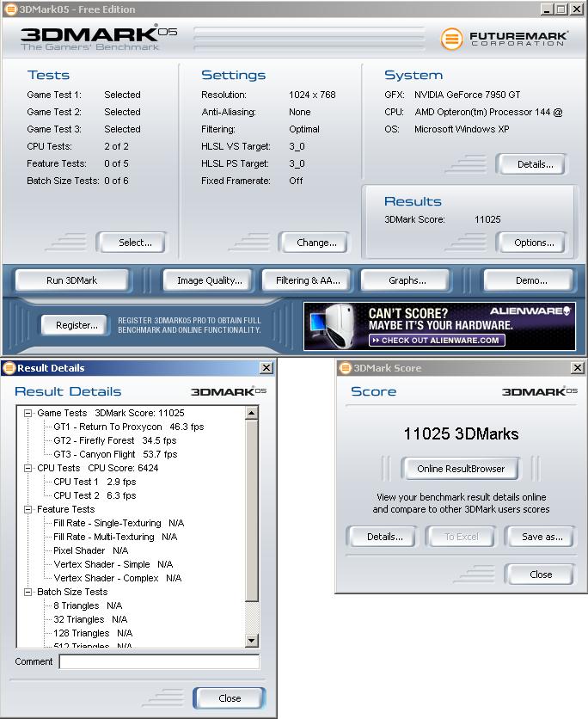The image size is (588, 719).
Task: Click the 3DMark Score value in Results panel
Action: point(487,219)
